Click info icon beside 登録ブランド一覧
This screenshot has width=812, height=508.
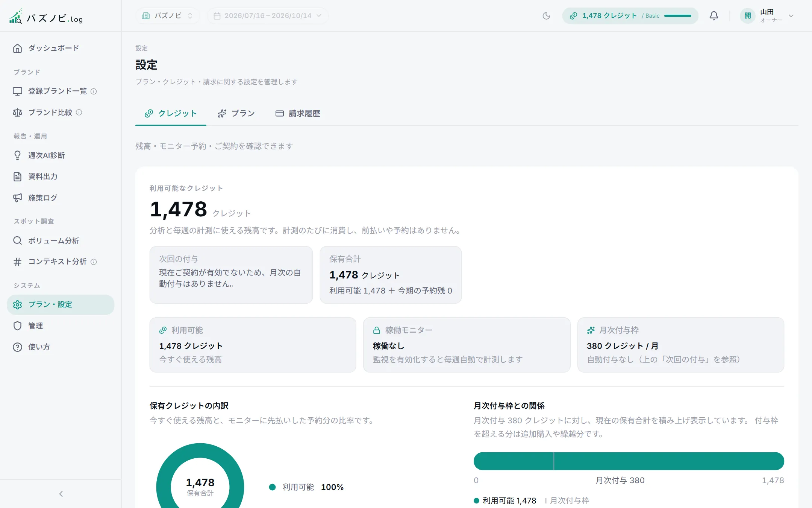click(x=94, y=91)
